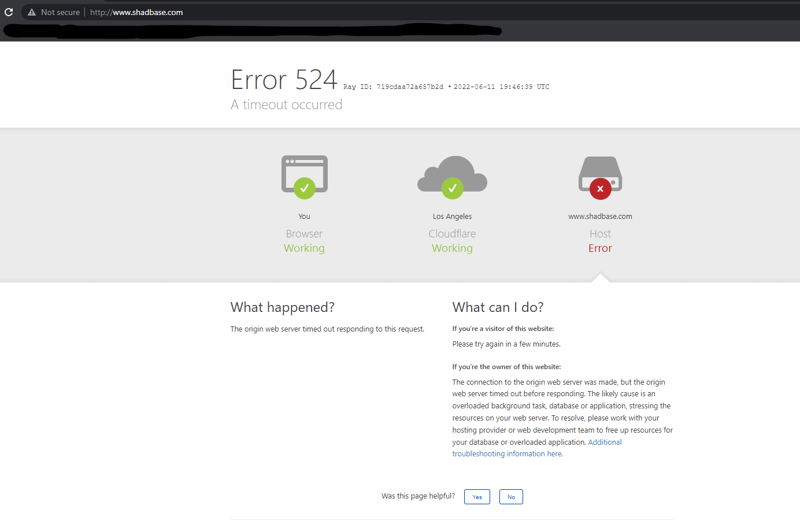Select the Ray ID text

(393, 87)
